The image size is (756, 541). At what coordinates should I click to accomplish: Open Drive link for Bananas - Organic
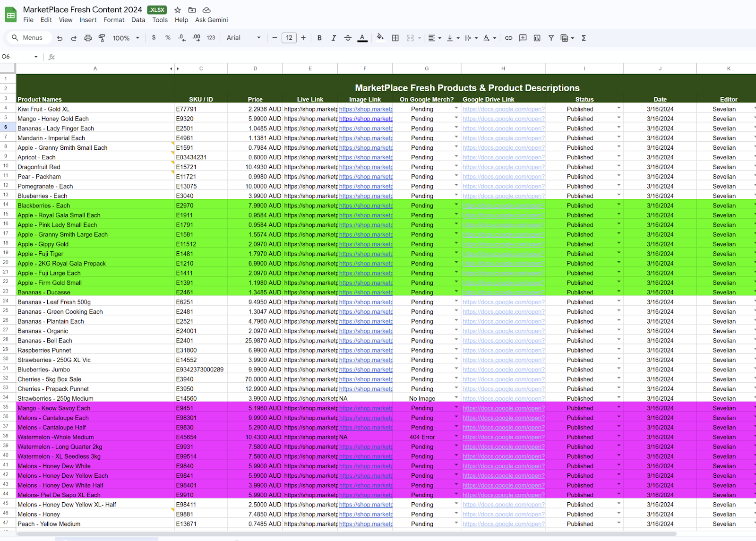click(504, 331)
